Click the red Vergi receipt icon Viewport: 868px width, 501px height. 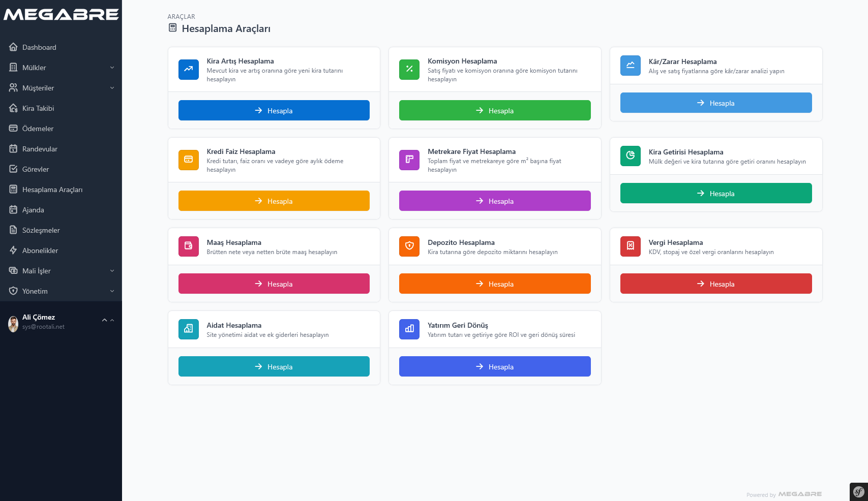pos(630,246)
